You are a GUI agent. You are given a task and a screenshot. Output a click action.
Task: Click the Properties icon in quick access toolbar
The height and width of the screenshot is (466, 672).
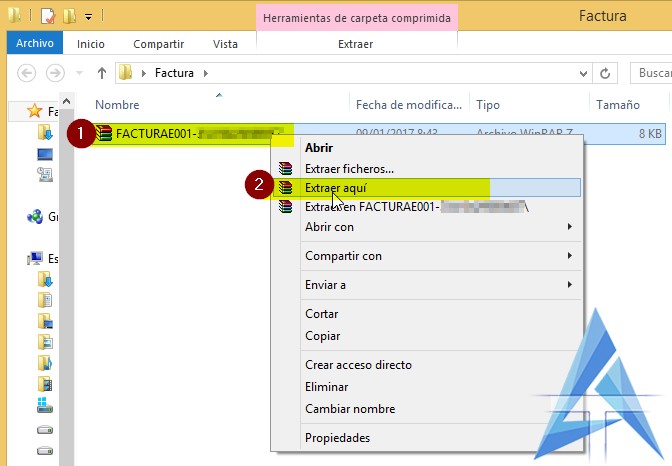point(46,16)
